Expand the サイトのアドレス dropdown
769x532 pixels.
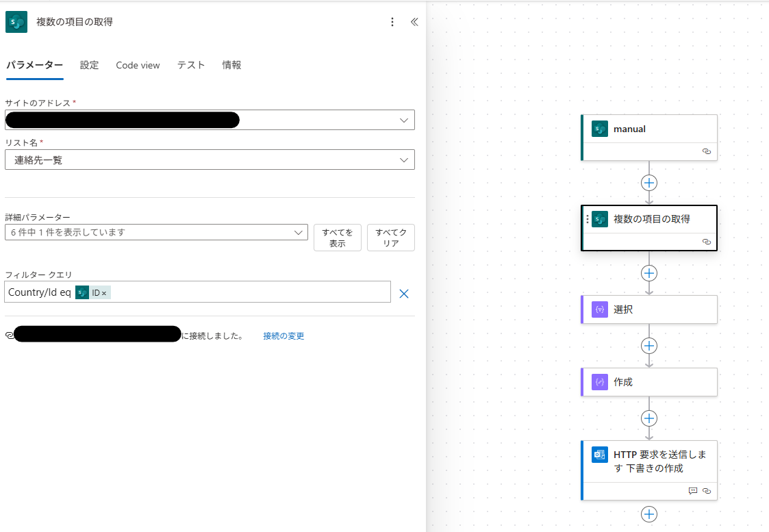click(x=403, y=120)
